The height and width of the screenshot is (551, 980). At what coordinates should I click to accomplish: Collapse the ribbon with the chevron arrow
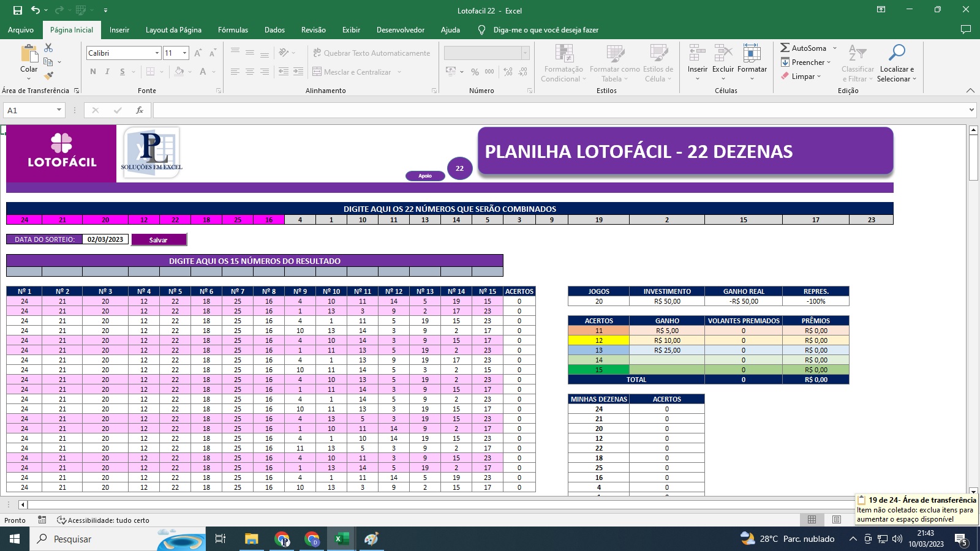point(970,91)
